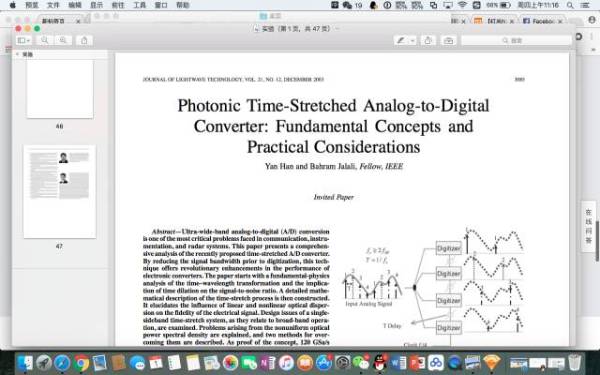Open the 显示 menu
Viewport: 600px width, 375px height.
[x=96, y=5]
